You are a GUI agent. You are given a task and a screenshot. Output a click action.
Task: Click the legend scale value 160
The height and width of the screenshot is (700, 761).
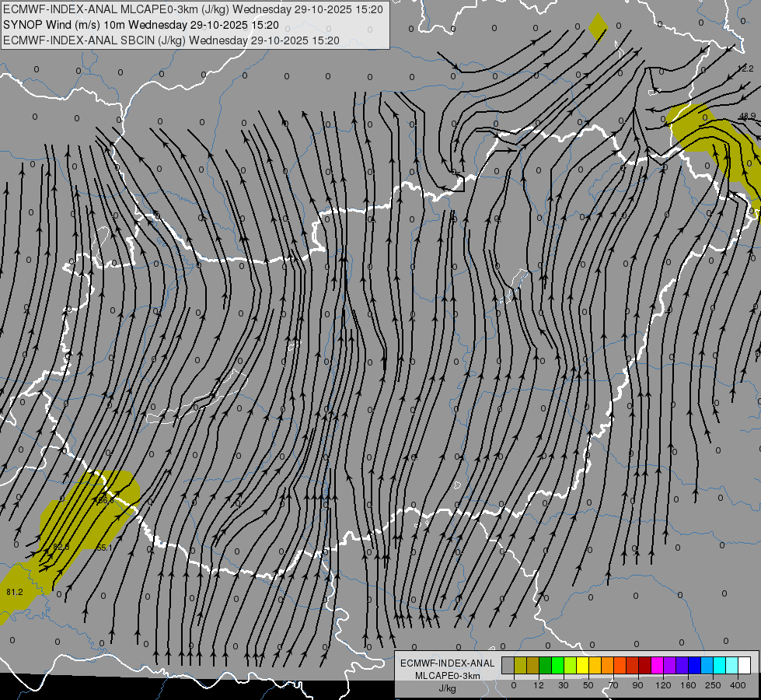(688, 685)
